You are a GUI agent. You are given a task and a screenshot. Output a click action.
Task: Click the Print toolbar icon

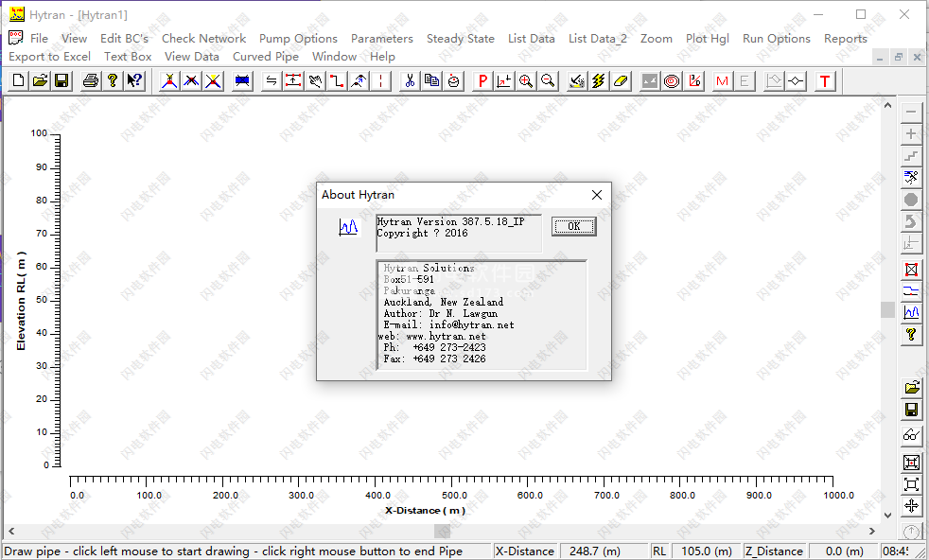click(x=91, y=80)
